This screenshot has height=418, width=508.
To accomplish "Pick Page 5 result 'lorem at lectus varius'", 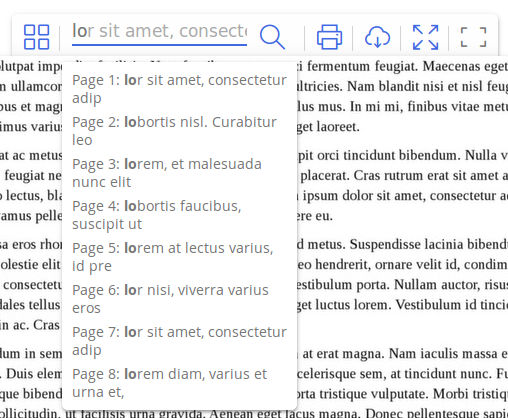I will (x=180, y=257).
